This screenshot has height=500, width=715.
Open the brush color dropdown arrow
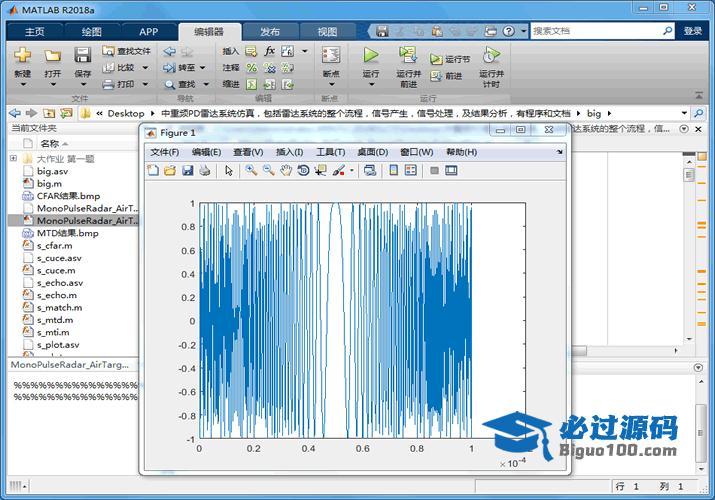pyautogui.click(x=352, y=171)
